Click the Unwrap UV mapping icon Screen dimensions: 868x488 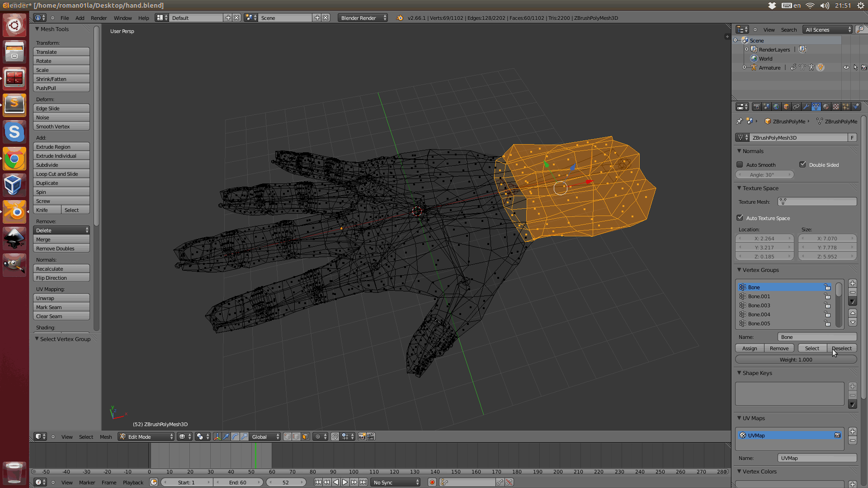[x=61, y=298]
